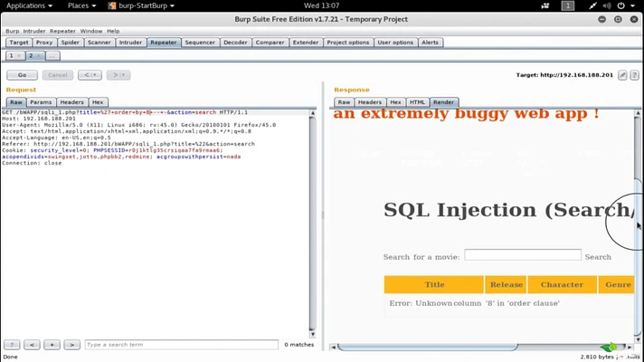This screenshot has width=644, height=362.
Task: Click the response pane vertical scrollbar
Action: tap(638, 226)
